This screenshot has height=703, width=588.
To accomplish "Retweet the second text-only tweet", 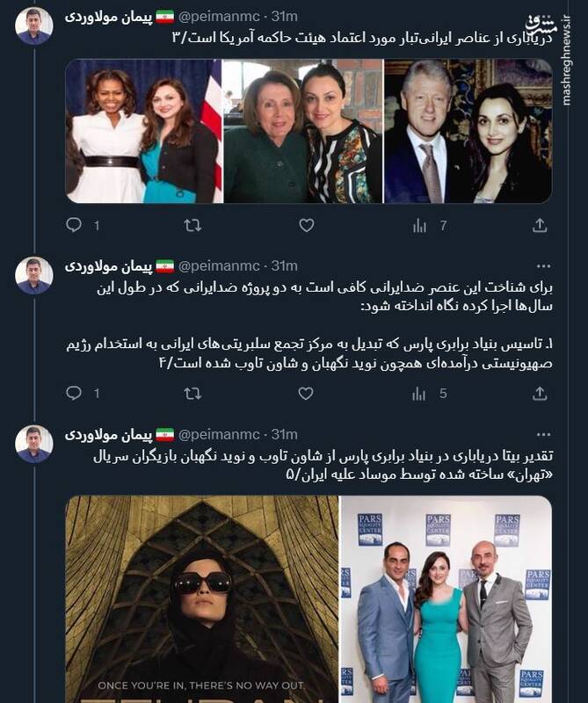I will click(192, 394).
